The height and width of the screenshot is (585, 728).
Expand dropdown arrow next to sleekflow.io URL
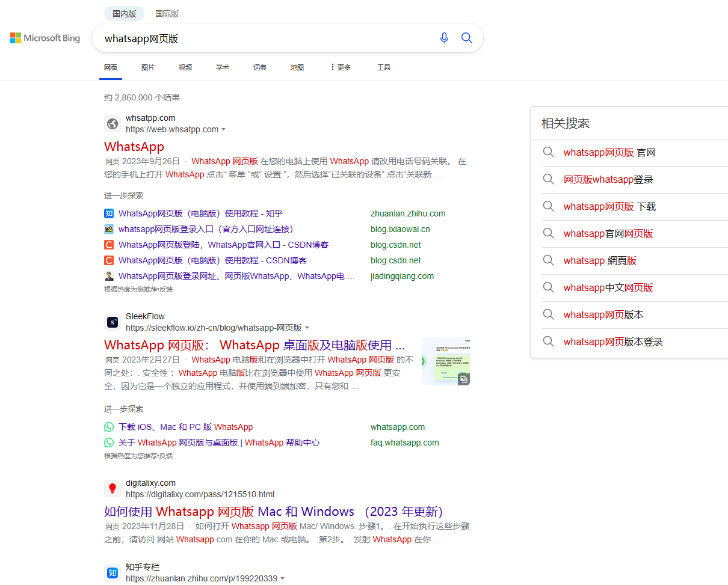point(307,328)
